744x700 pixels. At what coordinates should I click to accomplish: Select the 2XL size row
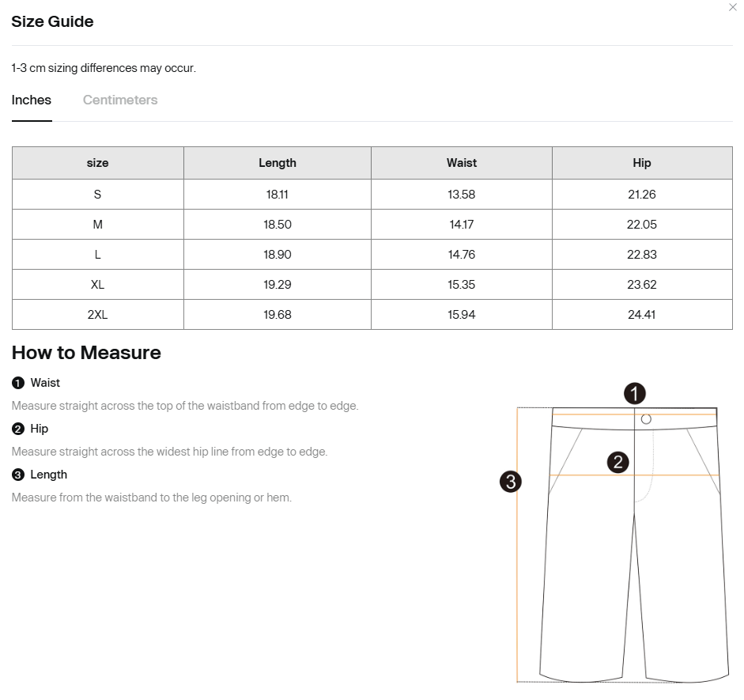(x=372, y=315)
